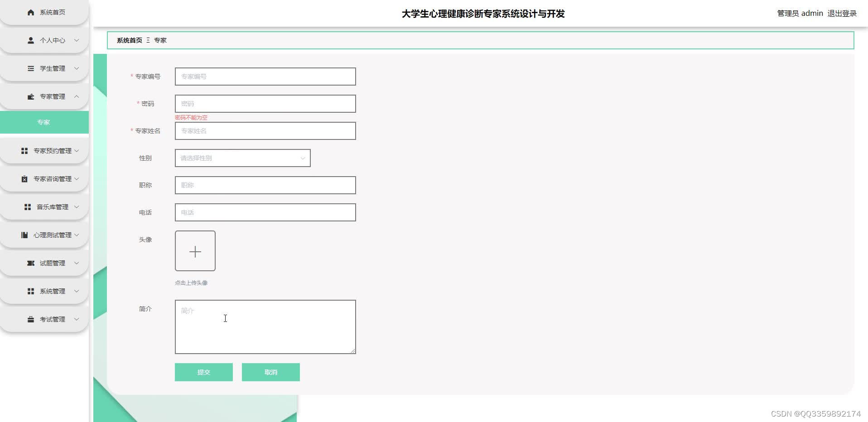868x422 pixels.
Task: Open the 试题管理 menu label
Action: (53, 263)
